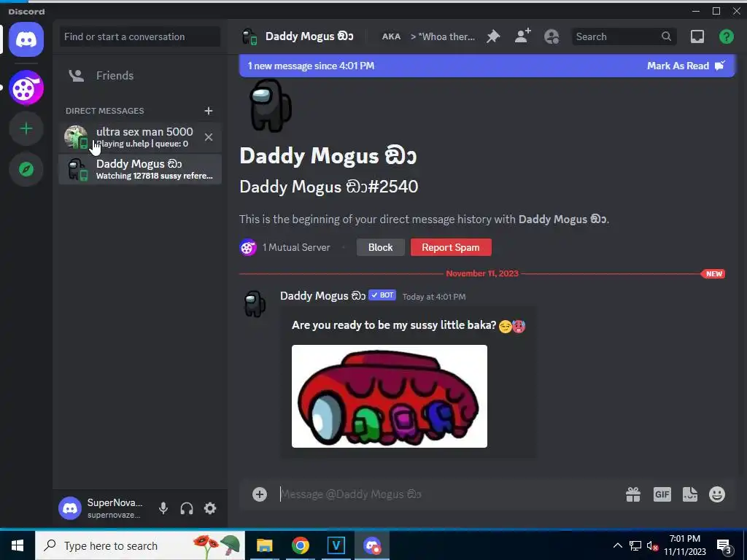
Task: Open the Windows Start menu
Action: click(18, 545)
